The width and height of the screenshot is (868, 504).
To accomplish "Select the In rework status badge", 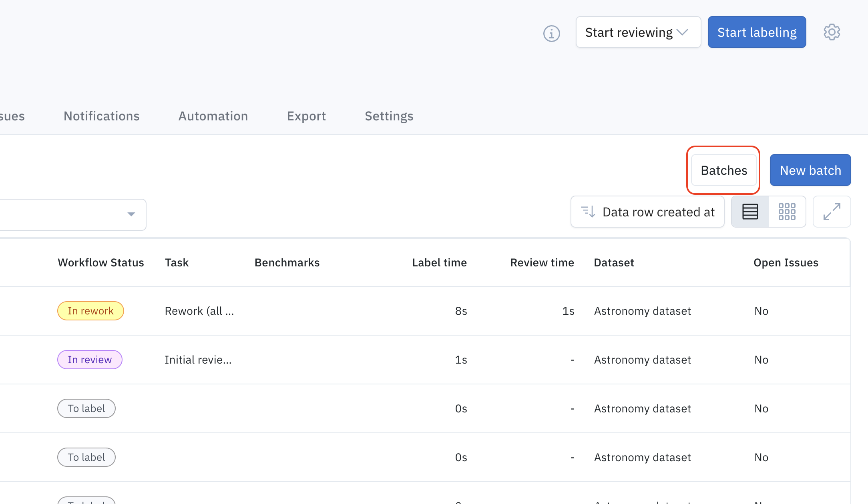I will pos(90,311).
